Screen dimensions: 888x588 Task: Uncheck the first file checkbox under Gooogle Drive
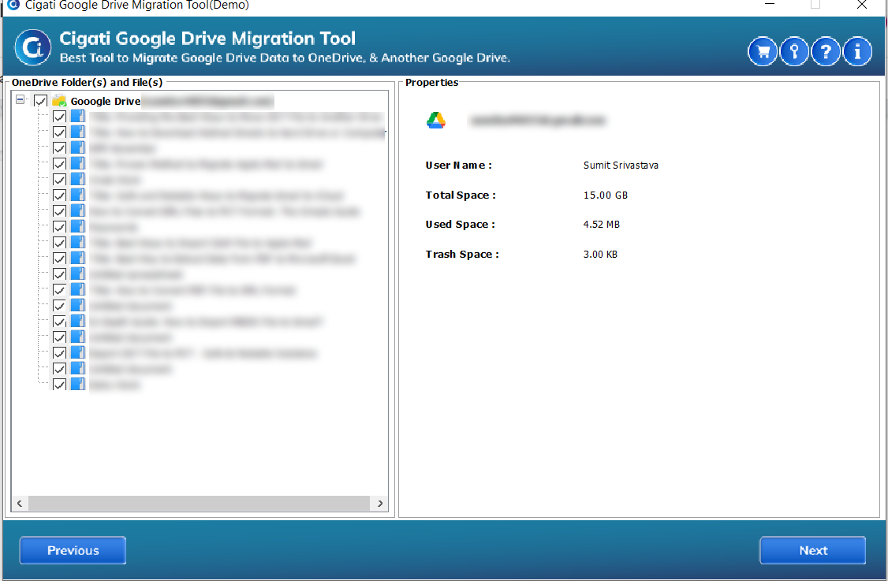[59, 117]
